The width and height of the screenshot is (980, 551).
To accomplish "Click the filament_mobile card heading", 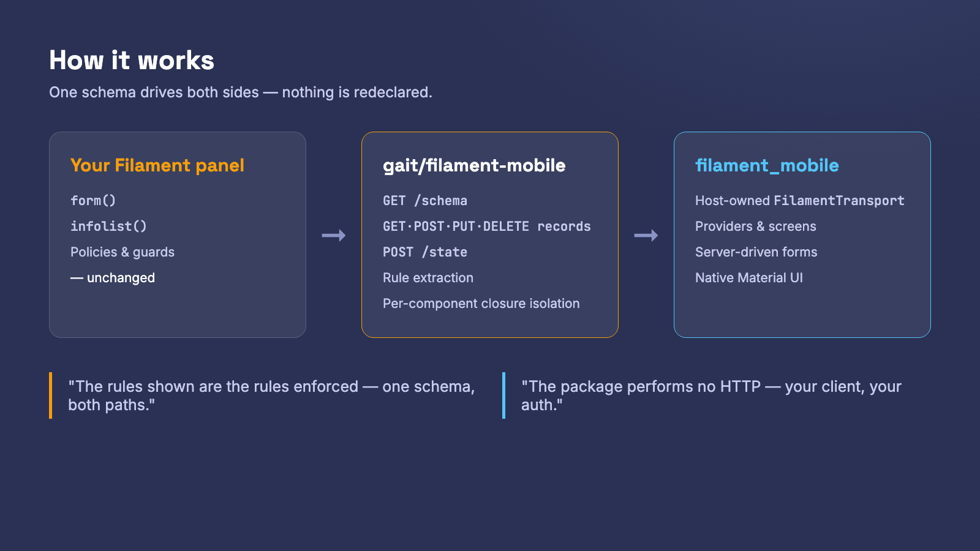I will [x=767, y=165].
